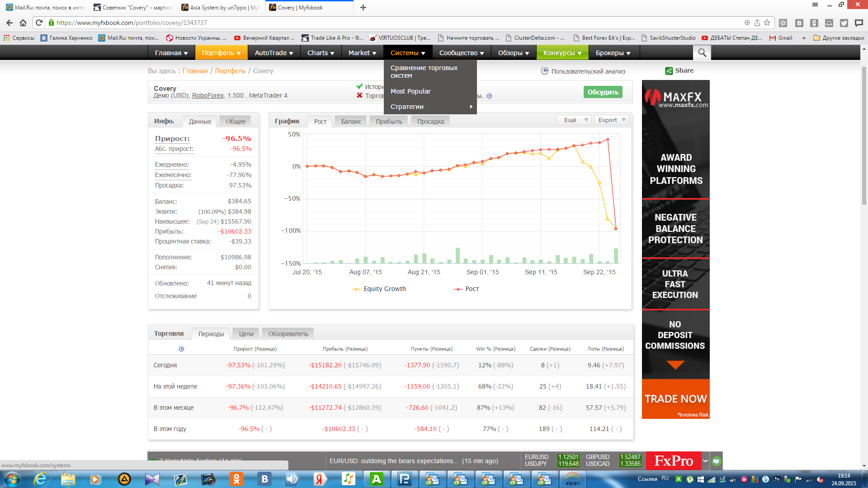The height and width of the screenshot is (488, 868).
Task: Open the Moy Mir smiley extension icon
Action: point(829,23)
